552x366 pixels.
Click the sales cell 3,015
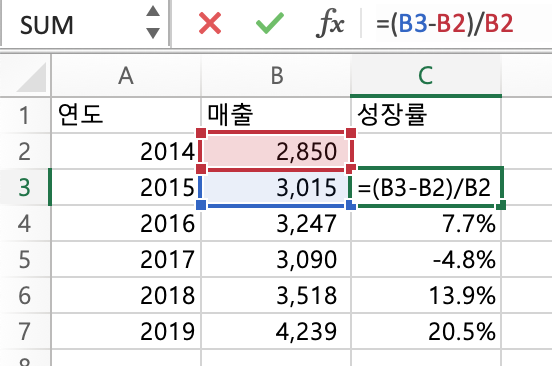click(276, 187)
